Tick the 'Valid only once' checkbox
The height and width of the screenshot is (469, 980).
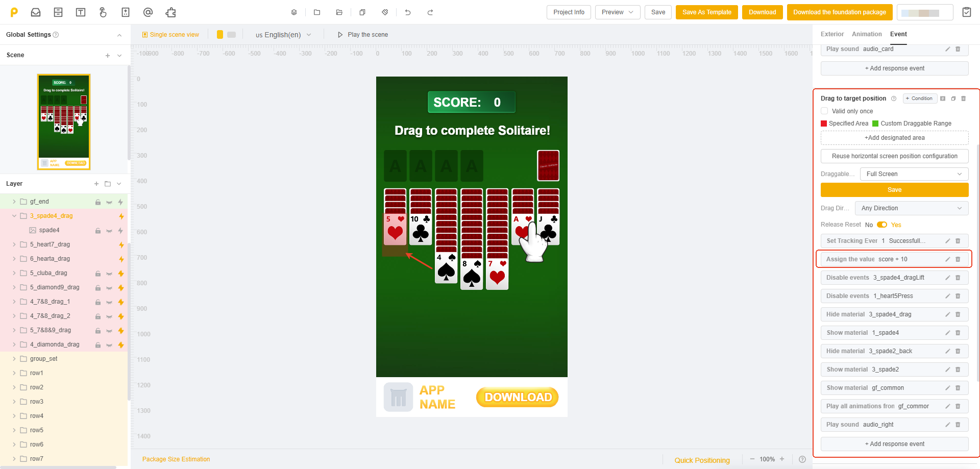point(824,111)
